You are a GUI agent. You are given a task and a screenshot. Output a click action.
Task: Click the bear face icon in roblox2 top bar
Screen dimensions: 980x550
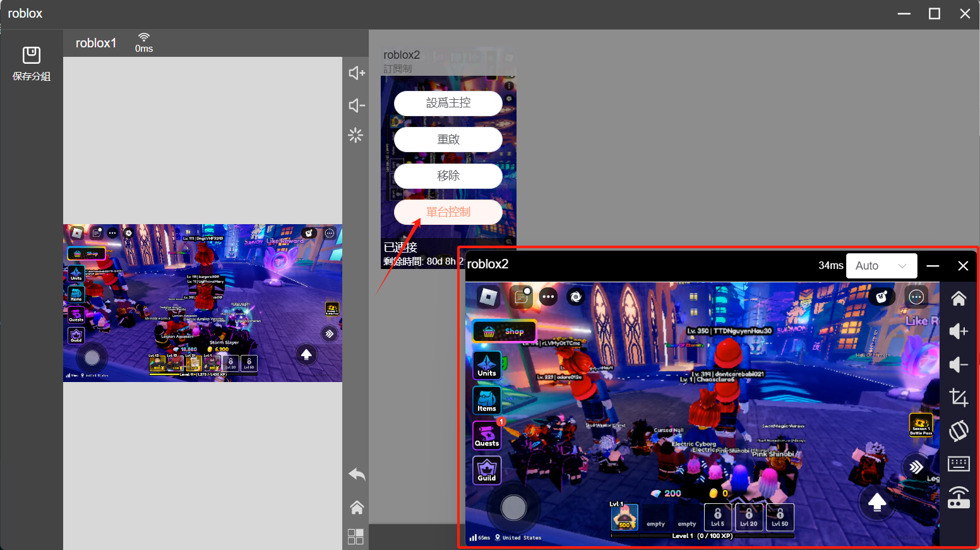[882, 296]
